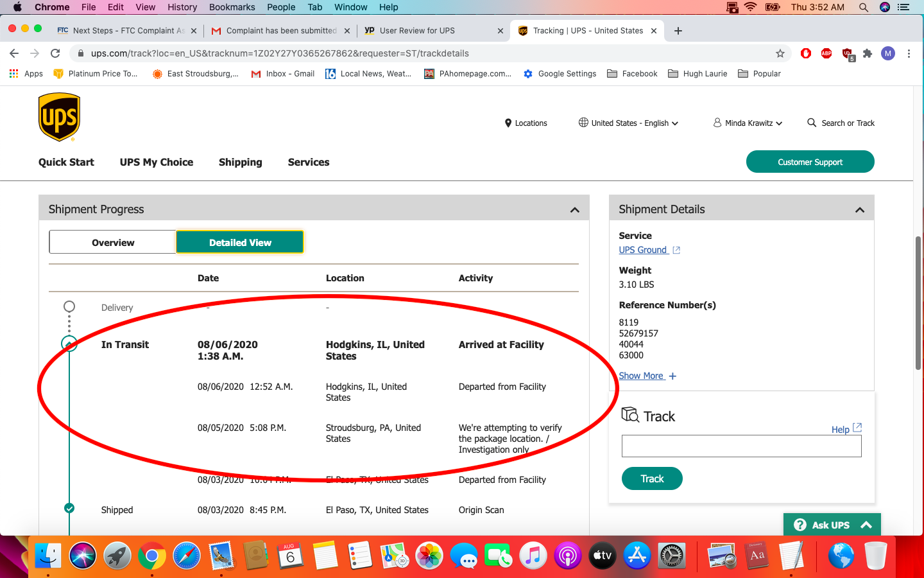This screenshot has width=924, height=578.
Task: Click the Locations pin icon
Action: point(508,123)
